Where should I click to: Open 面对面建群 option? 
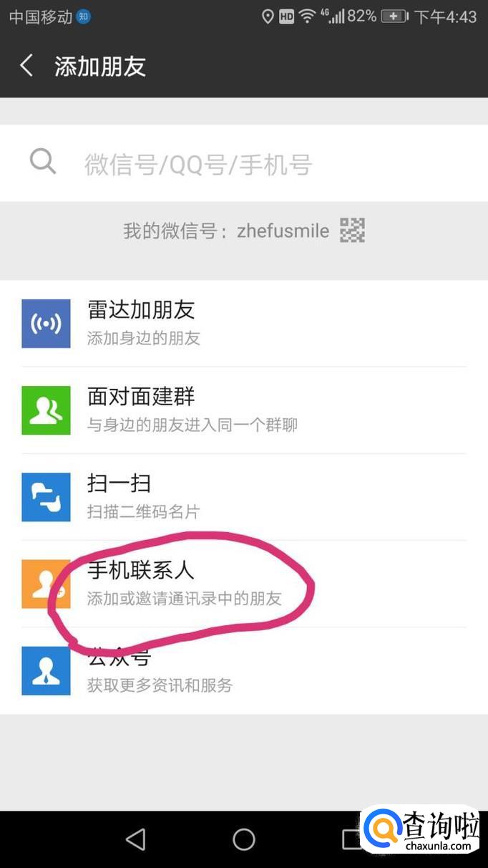click(244, 410)
